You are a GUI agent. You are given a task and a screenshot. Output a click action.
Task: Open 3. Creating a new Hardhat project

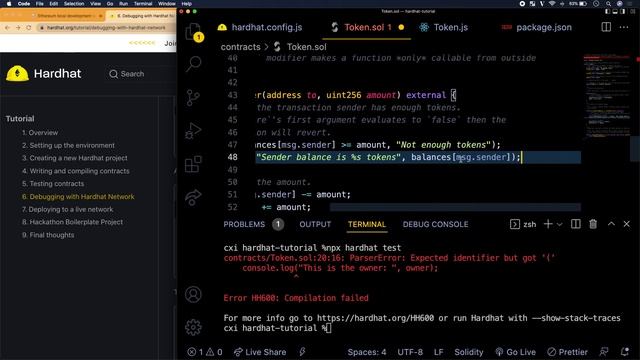75,158
